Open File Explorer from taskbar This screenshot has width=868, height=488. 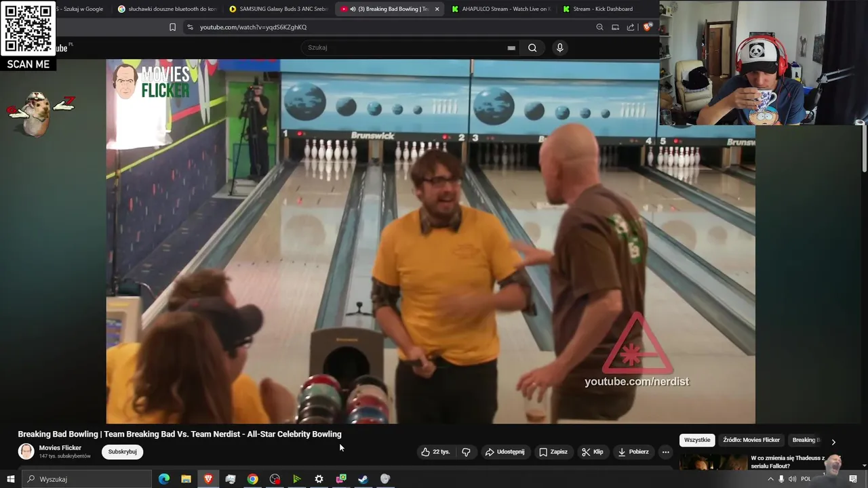point(186,479)
